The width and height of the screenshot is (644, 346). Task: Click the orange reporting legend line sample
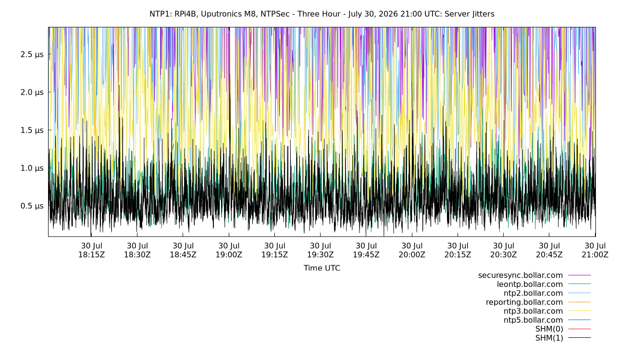[580, 302]
